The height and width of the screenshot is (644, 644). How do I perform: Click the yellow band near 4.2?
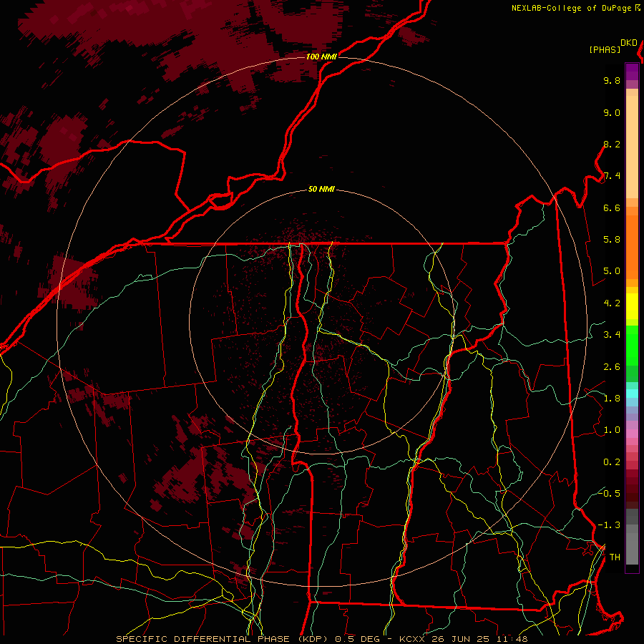tap(632, 306)
